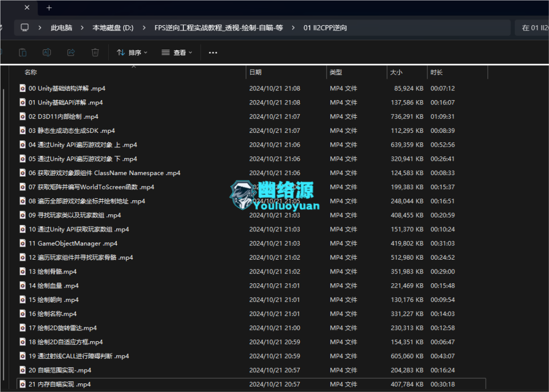Click the duration value 00:52:56
This screenshot has height=392, width=549.
tap(442, 145)
